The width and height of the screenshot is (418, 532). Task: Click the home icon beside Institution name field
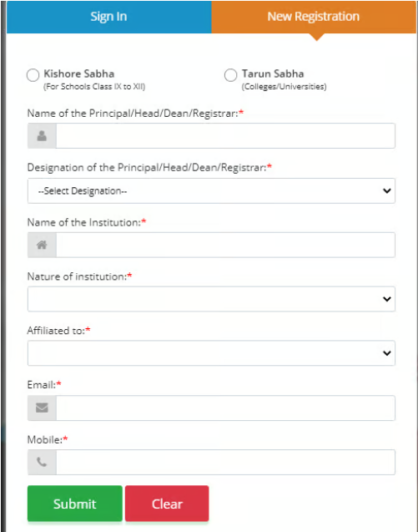point(42,245)
